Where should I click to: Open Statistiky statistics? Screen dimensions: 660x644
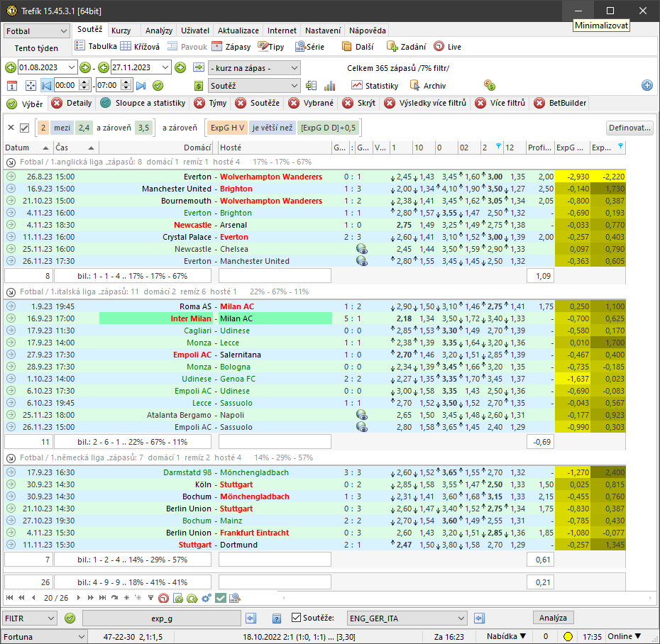tap(375, 86)
